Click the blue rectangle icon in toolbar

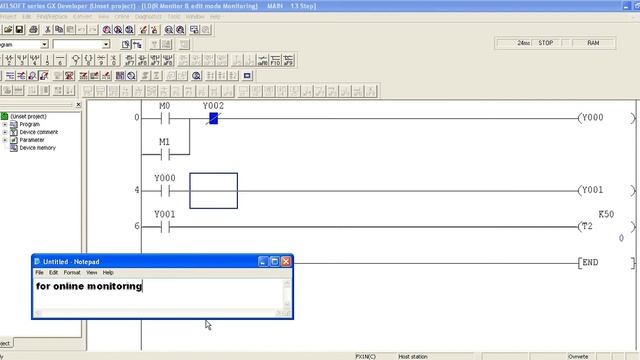[247, 76]
